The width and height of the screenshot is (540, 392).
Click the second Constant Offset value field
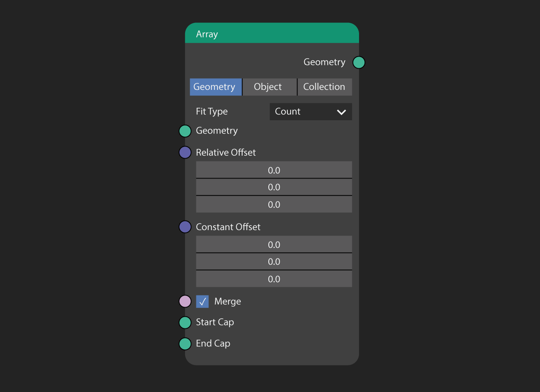tap(274, 262)
